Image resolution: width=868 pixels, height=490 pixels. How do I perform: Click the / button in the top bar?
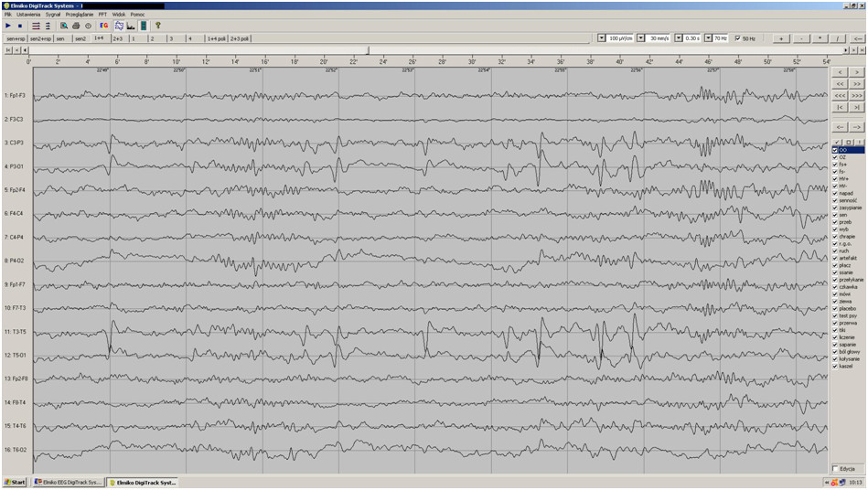tap(838, 38)
